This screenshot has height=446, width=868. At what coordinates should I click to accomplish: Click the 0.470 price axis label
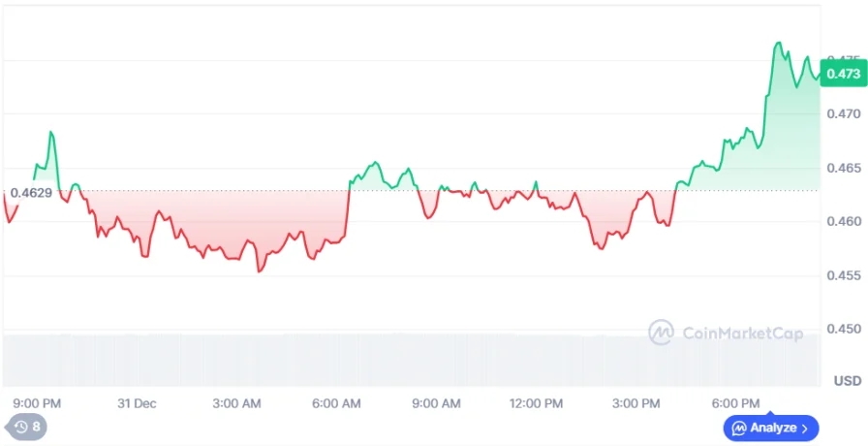(844, 113)
